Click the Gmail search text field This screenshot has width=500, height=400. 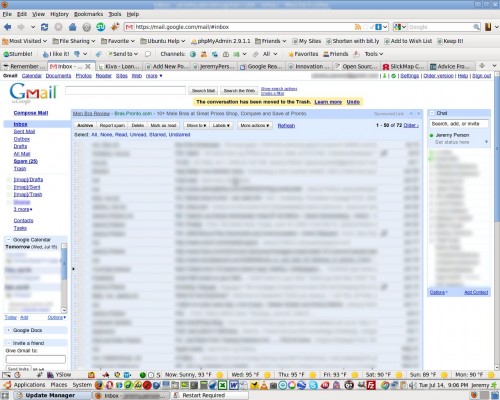pyautogui.click(x=125, y=90)
